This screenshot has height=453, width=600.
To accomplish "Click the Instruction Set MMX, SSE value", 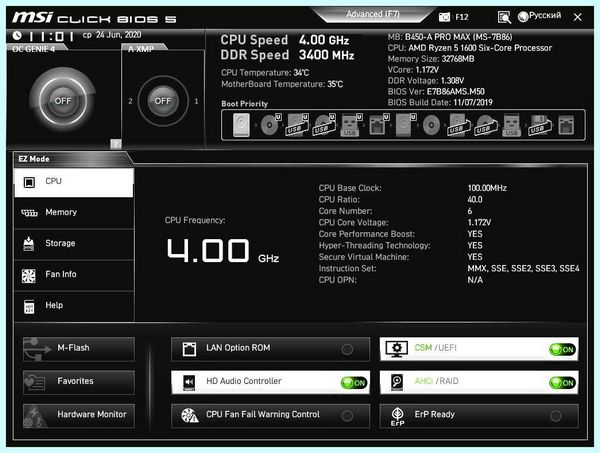I will point(523,269).
